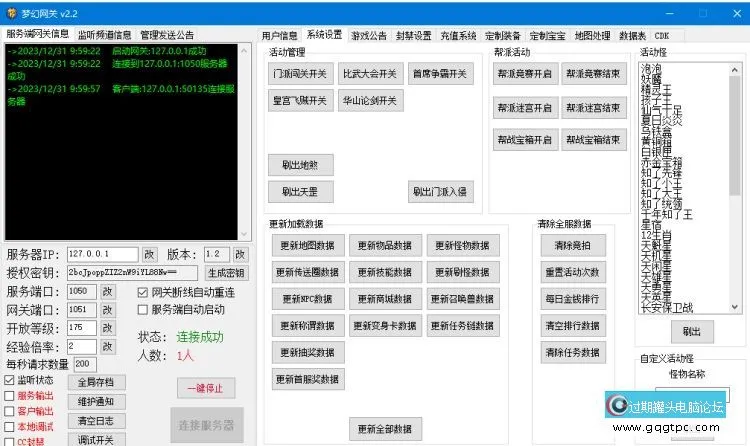Select 千年知了王 in 活动怪 list
Viewport: 750px width, 446px height.
click(667, 214)
